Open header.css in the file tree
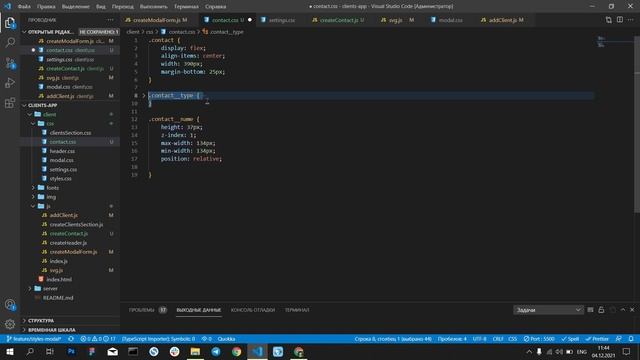This screenshot has height=360, width=640. click(62, 151)
